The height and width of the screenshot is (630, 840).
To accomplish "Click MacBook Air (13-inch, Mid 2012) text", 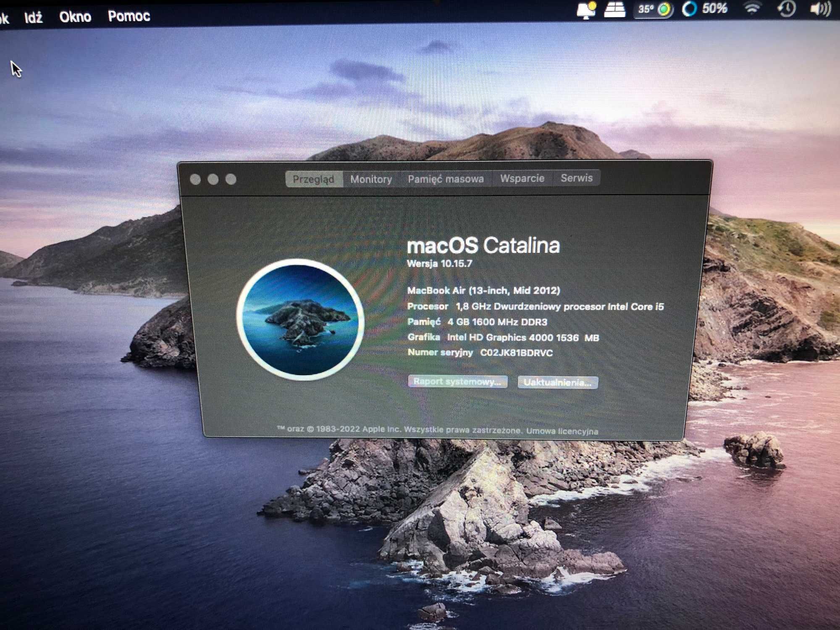I will coord(484,291).
